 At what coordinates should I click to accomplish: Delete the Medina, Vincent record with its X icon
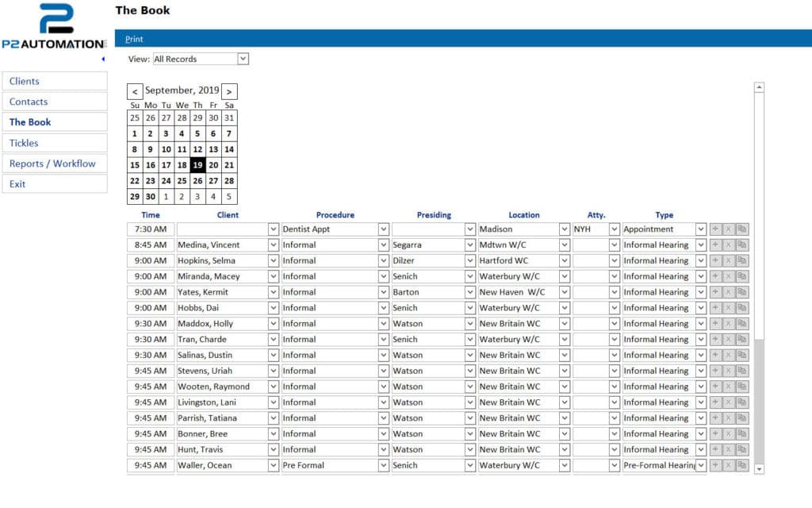pos(728,244)
